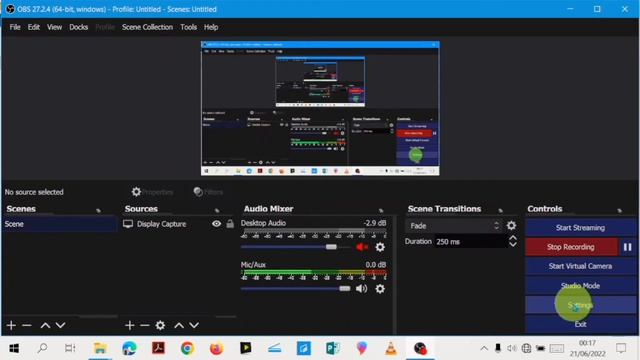Adjust the Mic/Aux volume slider
Screen dimensions: 640x360
pos(344,289)
